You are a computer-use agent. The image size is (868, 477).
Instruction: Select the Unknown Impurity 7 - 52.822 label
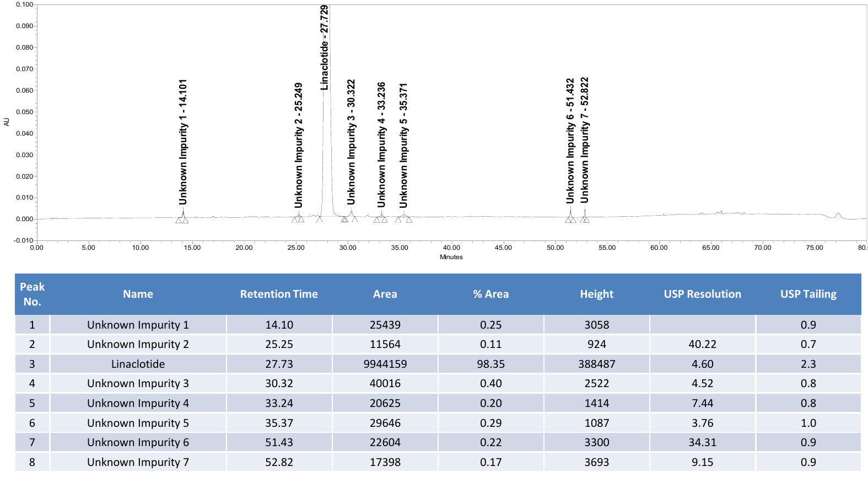coord(585,140)
